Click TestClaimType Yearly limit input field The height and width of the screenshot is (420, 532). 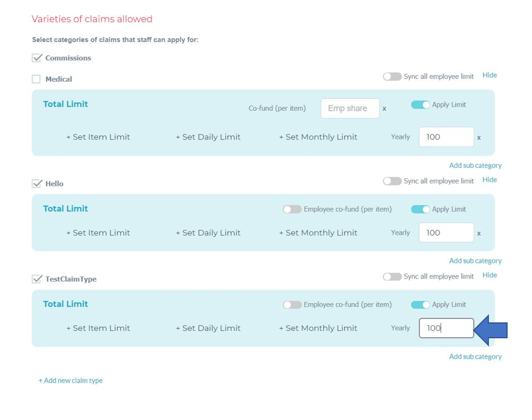pyautogui.click(x=446, y=328)
